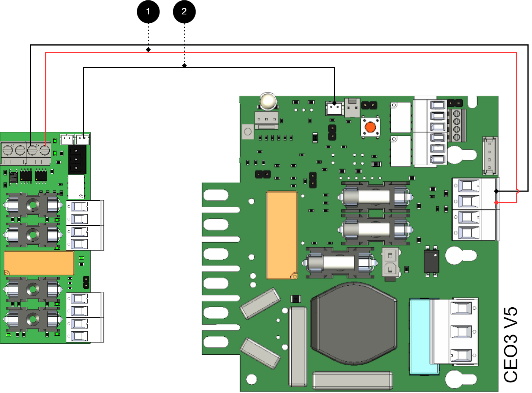Screen dimensions: 532x393
Task: Select the large orange relay on main board
Action: pyautogui.click(x=281, y=235)
